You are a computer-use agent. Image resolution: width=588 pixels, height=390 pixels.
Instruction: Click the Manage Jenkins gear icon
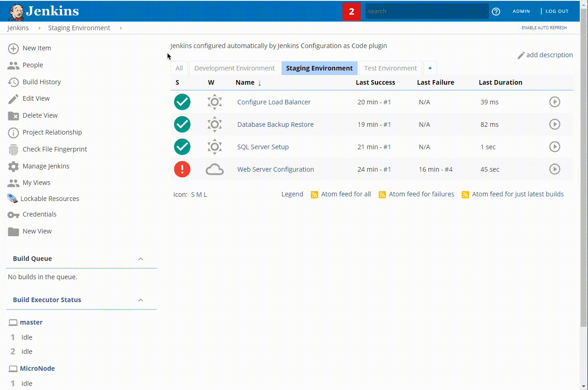[14, 166]
